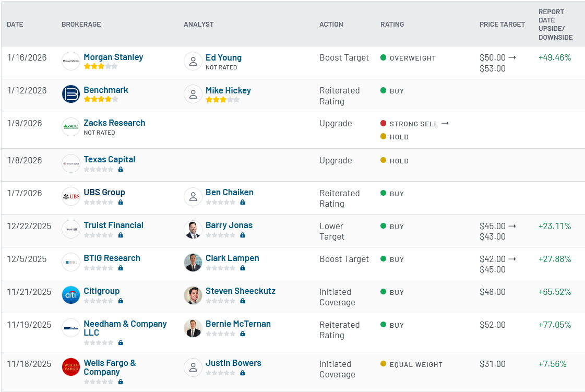Click the +49.46% upside value
This screenshot has height=392, width=585.
click(x=554, y=57)
